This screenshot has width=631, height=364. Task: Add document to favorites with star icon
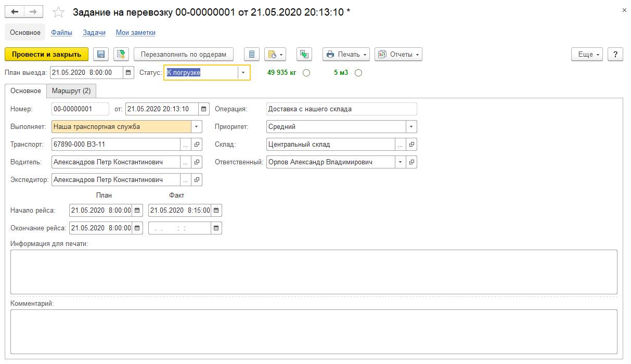click(59, 12)
